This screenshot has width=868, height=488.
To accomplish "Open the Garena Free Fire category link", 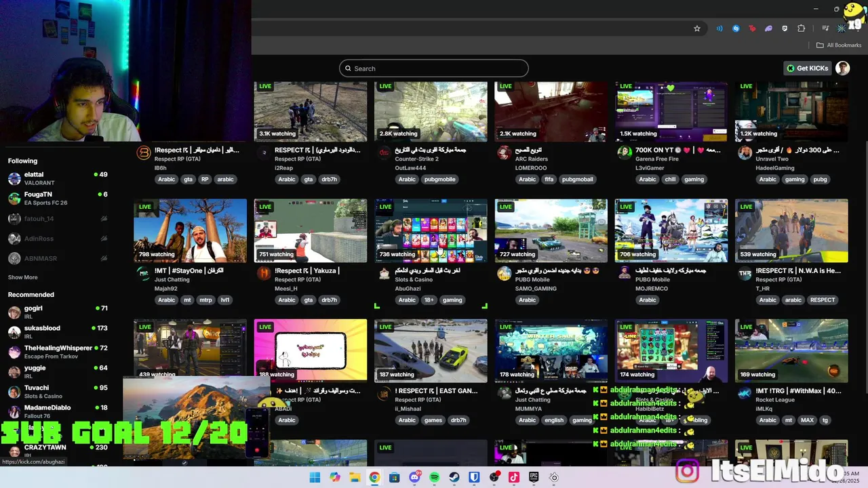I will (x=657, y=159).
